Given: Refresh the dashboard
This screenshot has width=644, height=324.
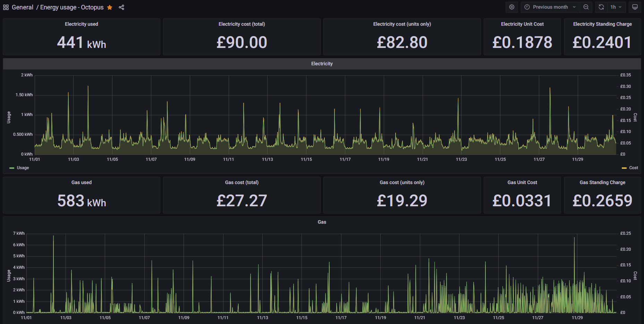Looking at the screenshot, I should pyautogui.click(x=601, y=7).
